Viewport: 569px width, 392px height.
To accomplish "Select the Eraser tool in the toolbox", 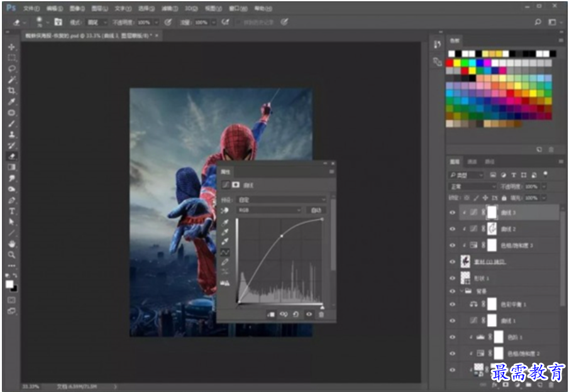I will click(11, 156).
